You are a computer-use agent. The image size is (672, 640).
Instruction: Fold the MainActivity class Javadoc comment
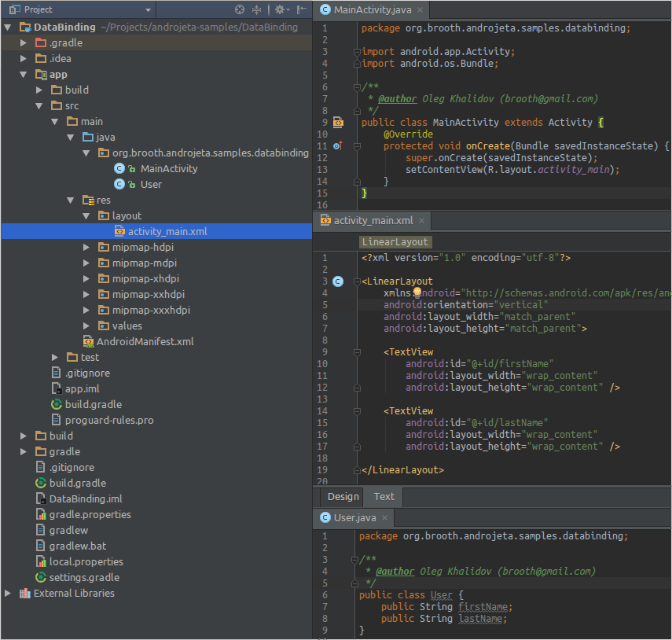(356, 87)
